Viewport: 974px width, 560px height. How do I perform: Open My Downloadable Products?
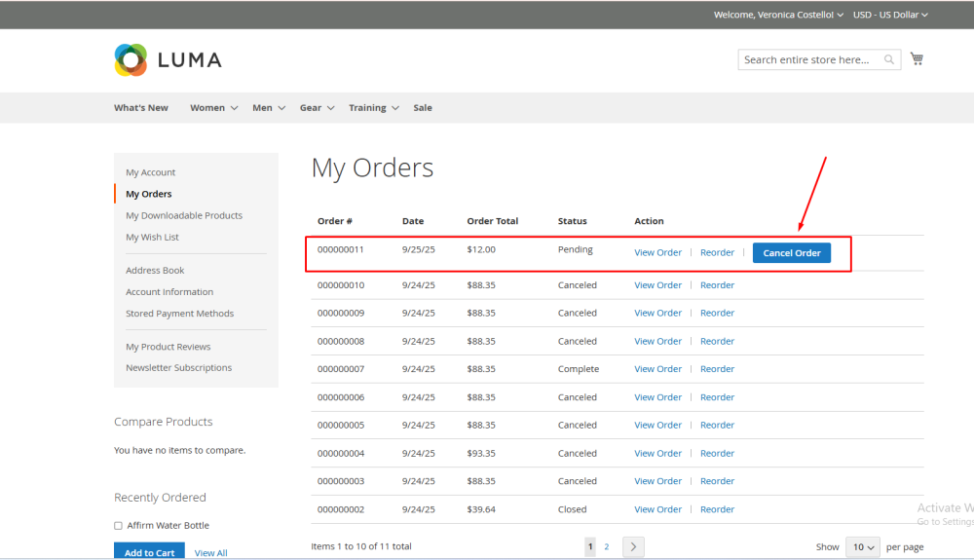pyautogui.click(x=184, y=215)
